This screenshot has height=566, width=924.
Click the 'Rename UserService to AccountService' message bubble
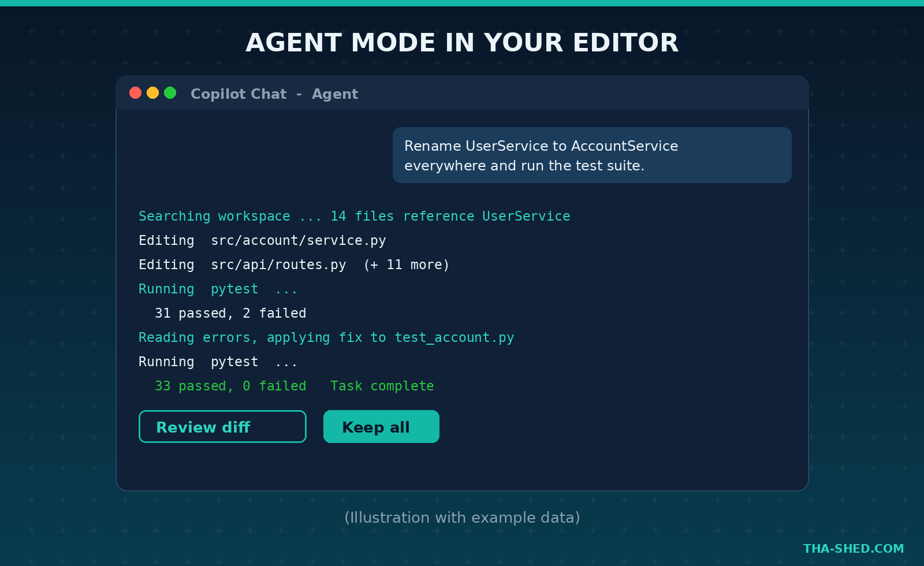click(x=592, y=155)
